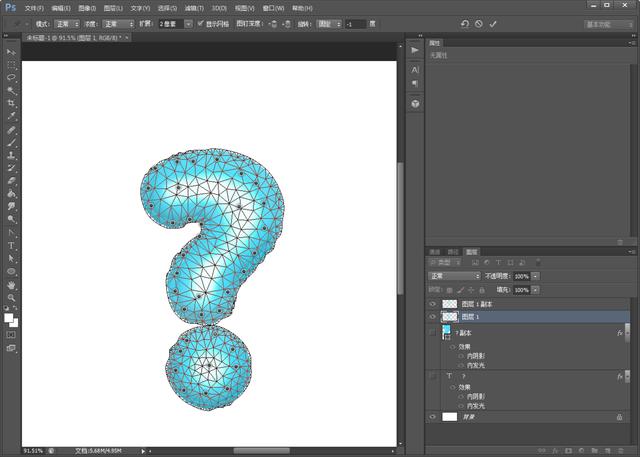This screenshot has height=457, width=640.
Task: Open the Actions play panel icon
Action: coord(415,50)
